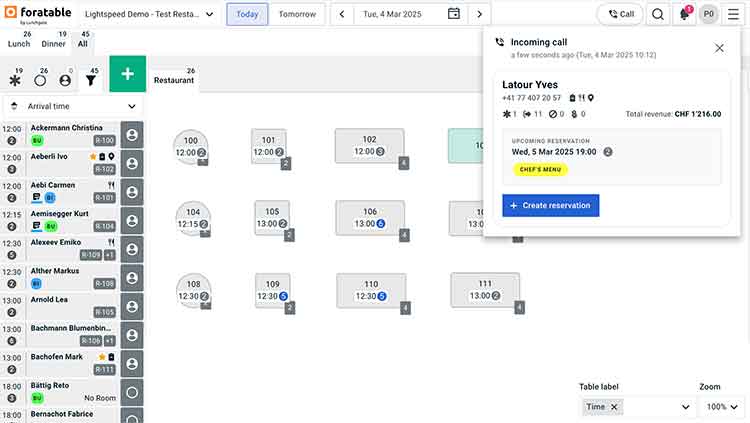Expand the Arrival time sort dropdown
Image resolution: width=750 pixels, height=423 pixels.
[x=72, y=106]
